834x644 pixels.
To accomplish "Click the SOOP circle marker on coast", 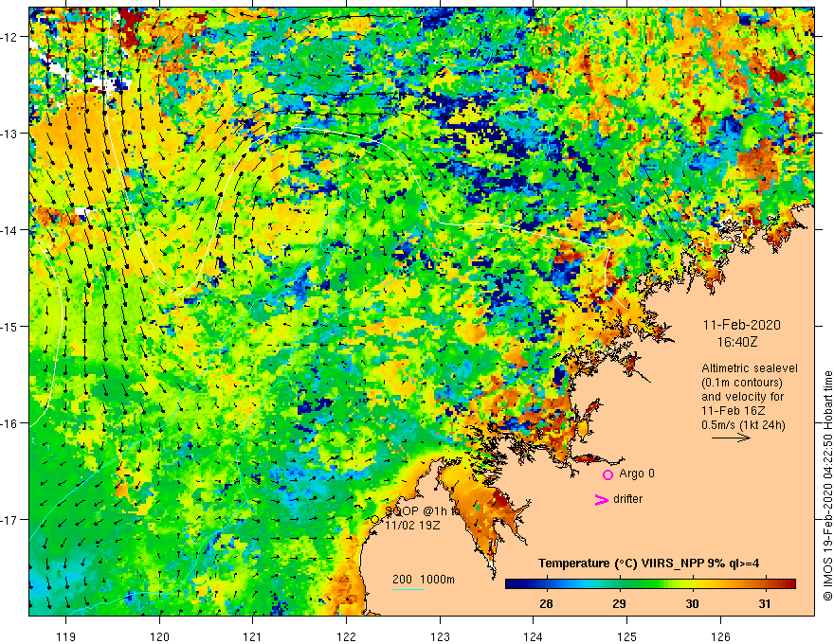I will pos(375,520).
